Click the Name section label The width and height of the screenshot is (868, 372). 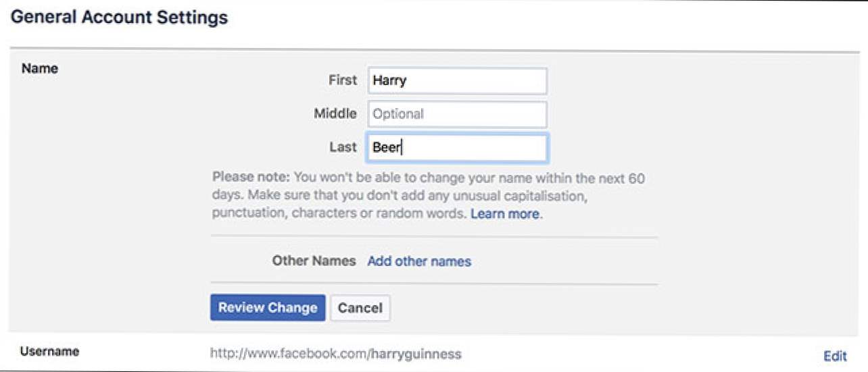click(40, 68)
